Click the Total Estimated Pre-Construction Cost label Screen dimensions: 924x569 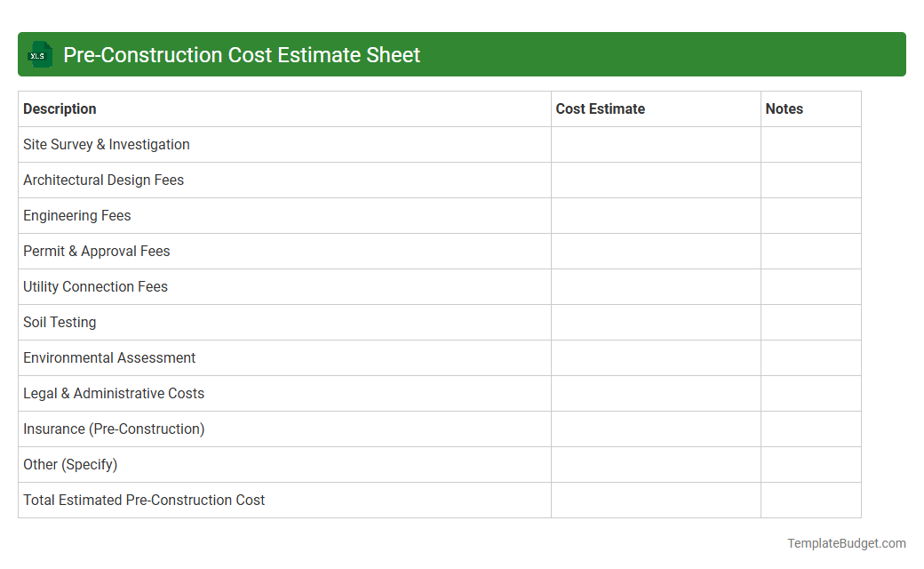(x=143, y=500)
